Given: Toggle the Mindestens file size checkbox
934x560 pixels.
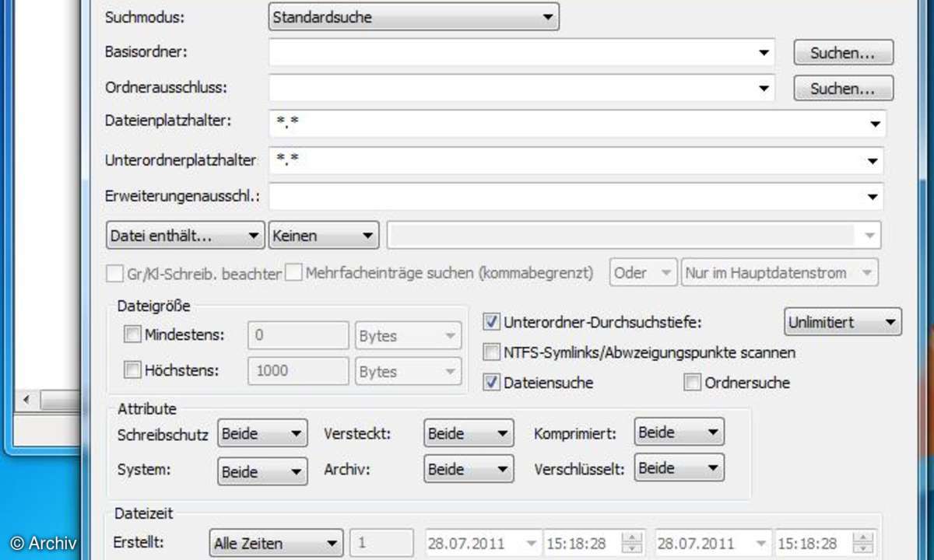Looking at the screenshot, I should pyautogui.click(x=132, y=335).
